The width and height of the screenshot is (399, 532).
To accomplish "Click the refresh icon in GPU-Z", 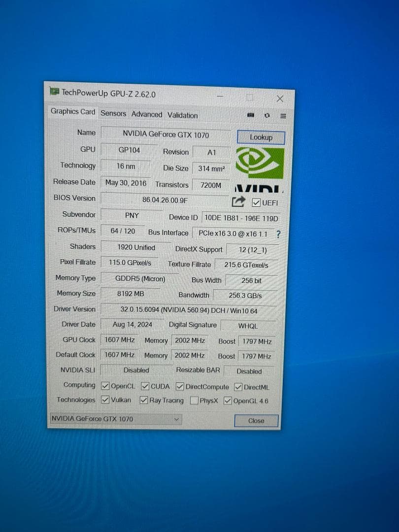I will coord(267,115).
